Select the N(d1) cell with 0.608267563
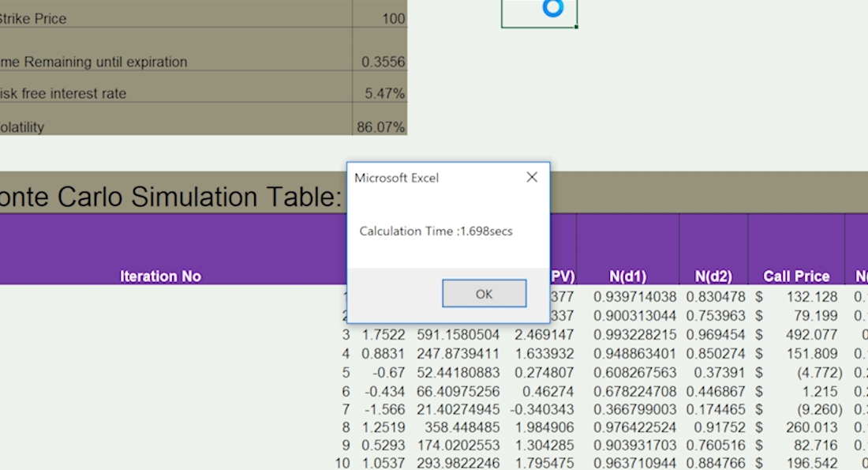868x470 pixels. click(x=628, y=372)
